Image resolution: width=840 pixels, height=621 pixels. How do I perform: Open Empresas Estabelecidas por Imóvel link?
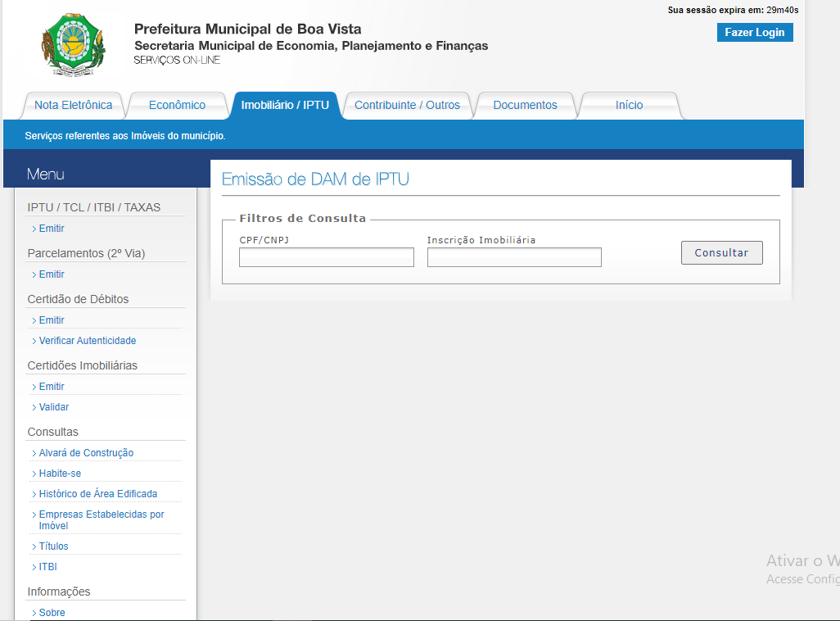click(102, 519)
